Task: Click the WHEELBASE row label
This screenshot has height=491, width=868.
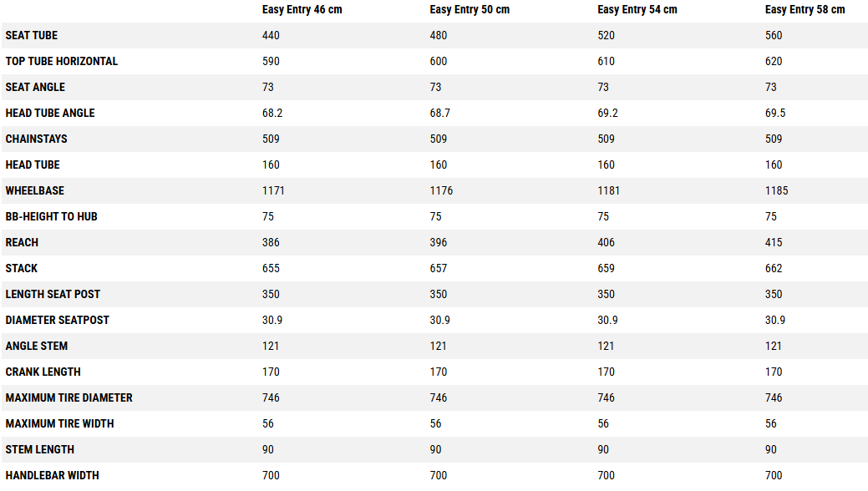Action: click(x=35, y=191)
